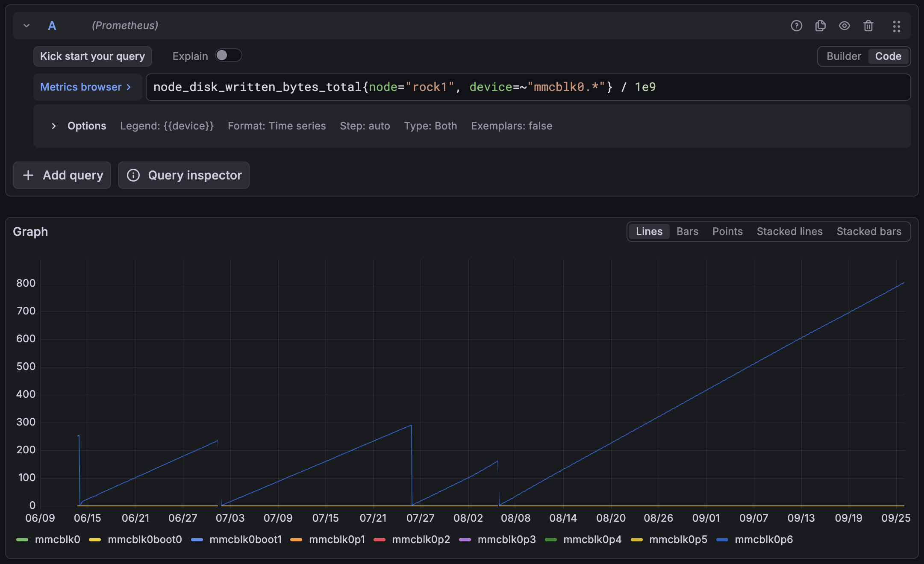Image resolution: width=924 pixels, height=564 pixels.
Task: Switch graph to Points
Action: coord(727,232)
